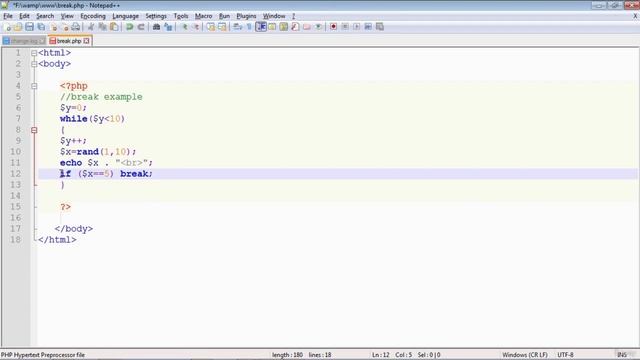Image resolution: width=640 pixels, height=360 pixels.
Task: Create a new file with the New toolbar icon
Action: (x=7, y=27)
